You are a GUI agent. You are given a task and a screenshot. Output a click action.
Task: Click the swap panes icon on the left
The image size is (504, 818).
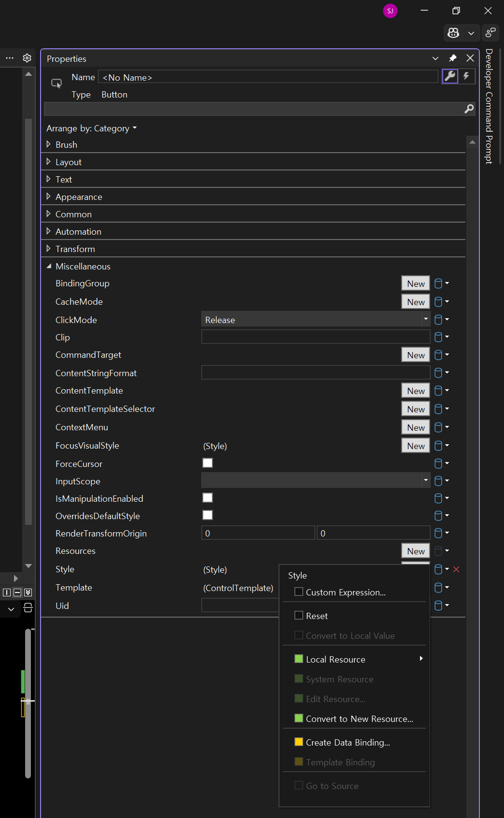(x=28, y=607)
